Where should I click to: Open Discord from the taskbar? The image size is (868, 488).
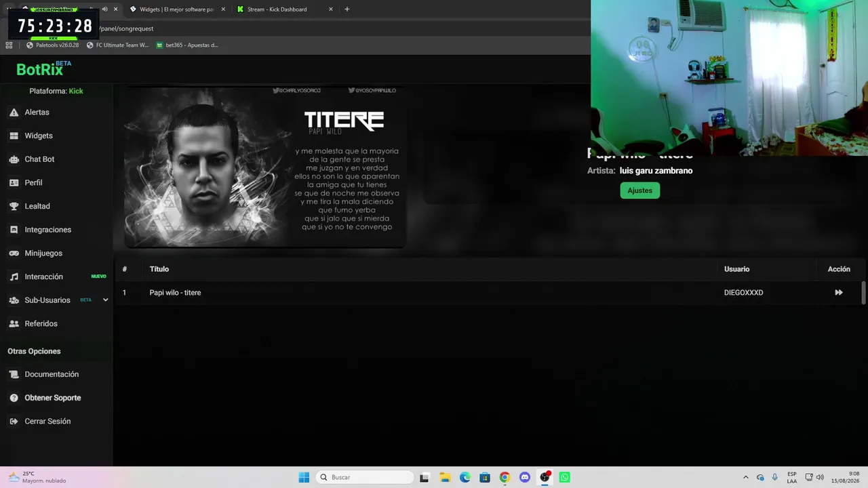click(x=525, y=477)
